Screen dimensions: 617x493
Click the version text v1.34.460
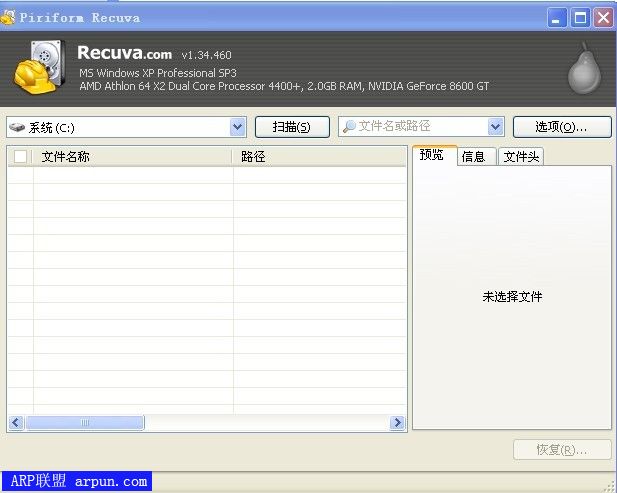coord(207,55)
